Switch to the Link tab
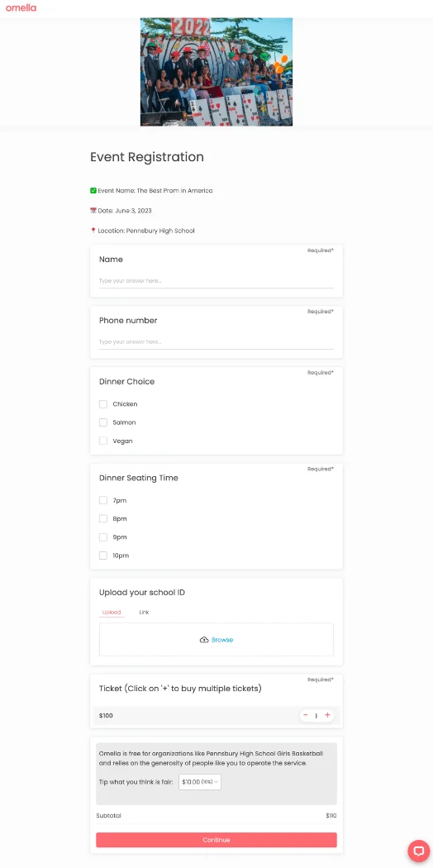The width and height of the screenshot is (433, 868). [x=144, y=613]
